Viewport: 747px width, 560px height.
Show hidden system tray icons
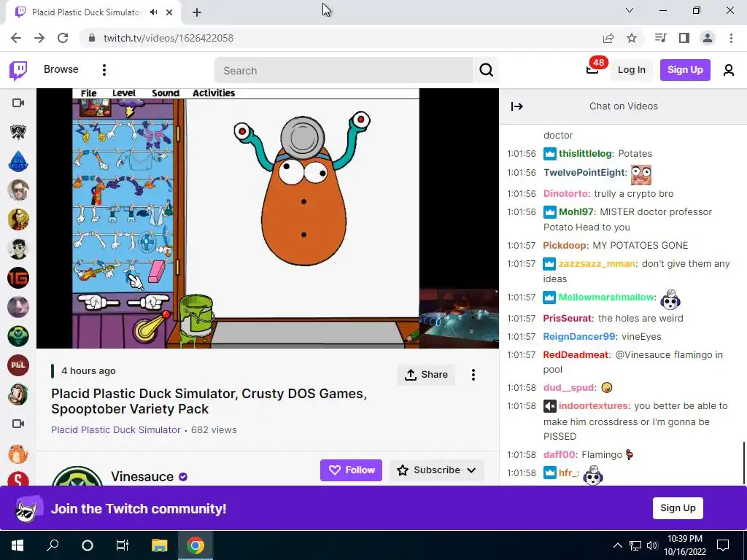[617, 545]
